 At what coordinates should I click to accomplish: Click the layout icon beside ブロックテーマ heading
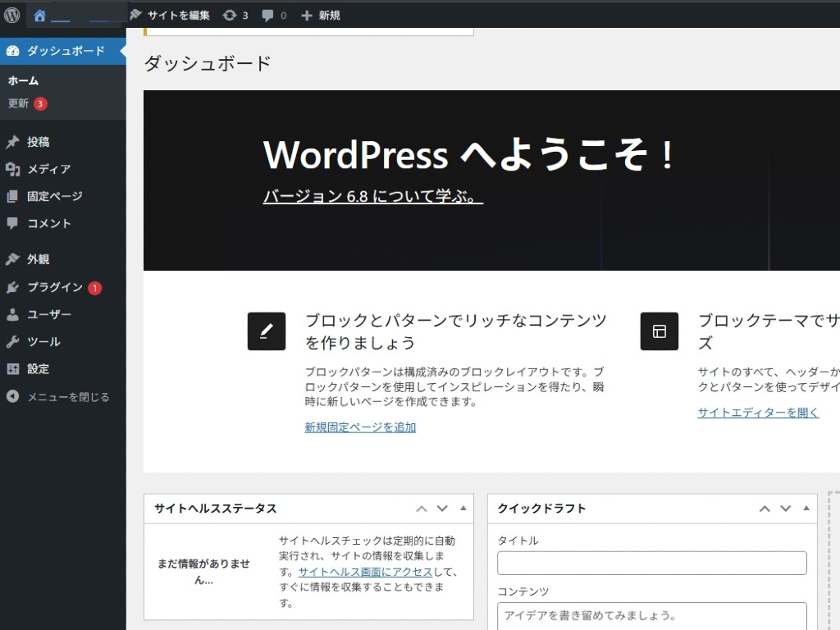pos(659,331)
